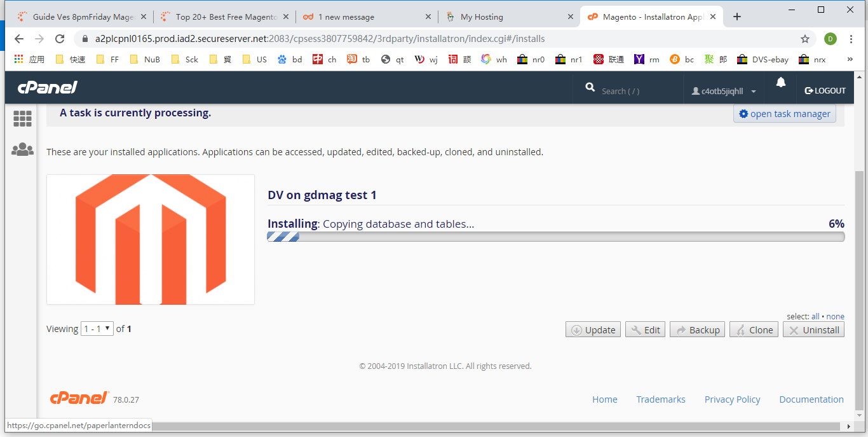Reload the page with the refresh icon
The width and height of the screenshot is (868, 437).
coord(60,39)
